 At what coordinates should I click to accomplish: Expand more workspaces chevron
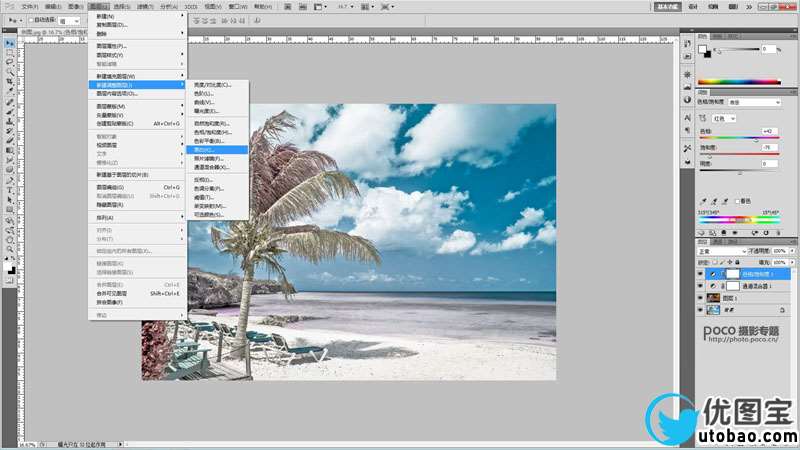[x=748, y=7]
